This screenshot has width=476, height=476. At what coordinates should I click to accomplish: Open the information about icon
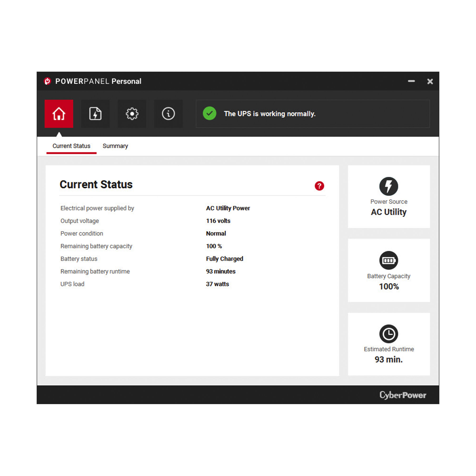(168, 114)
